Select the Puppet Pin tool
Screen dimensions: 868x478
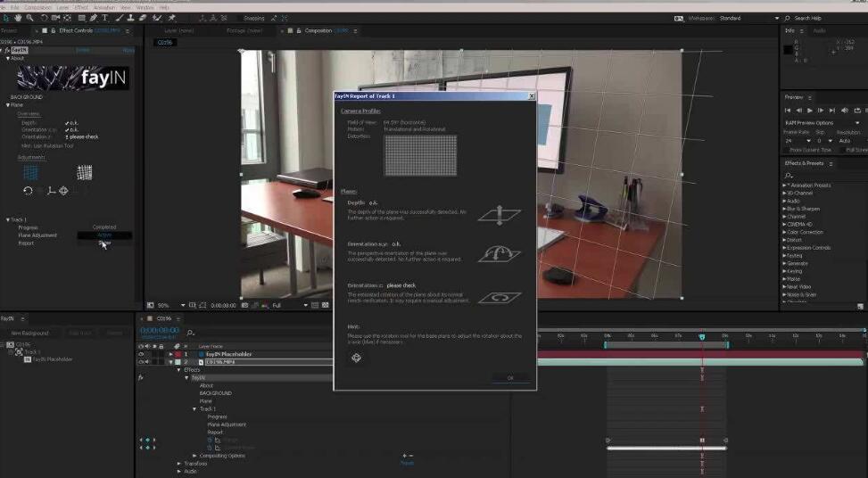point(171,18)
